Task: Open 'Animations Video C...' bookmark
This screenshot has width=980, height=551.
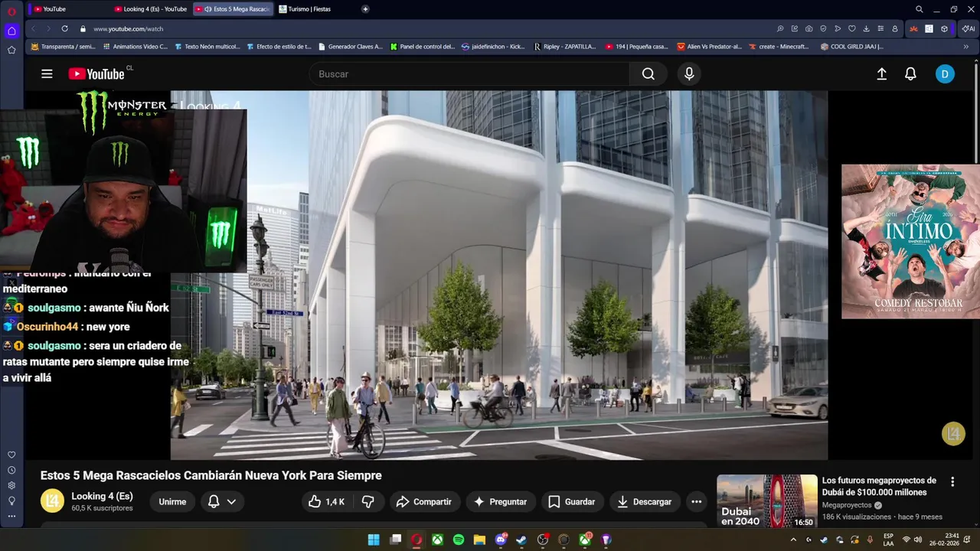Action: [x=135, y=47]
